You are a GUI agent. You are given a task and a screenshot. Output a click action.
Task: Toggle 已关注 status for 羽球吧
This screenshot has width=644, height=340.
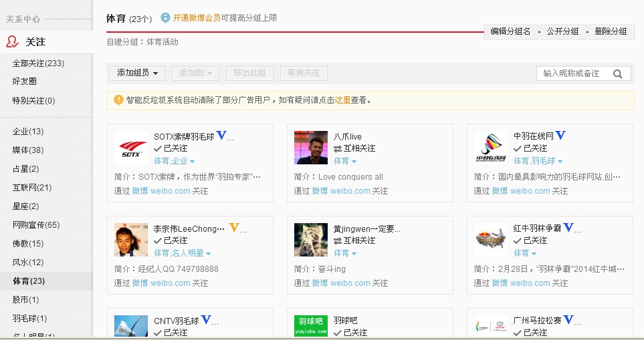point(350,333)
